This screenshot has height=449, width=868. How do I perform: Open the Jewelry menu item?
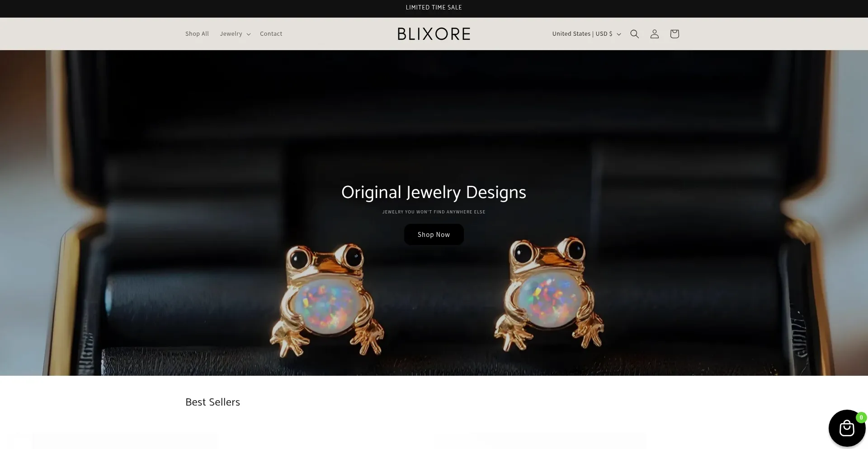pyautogui.click(x=231, y=34)
